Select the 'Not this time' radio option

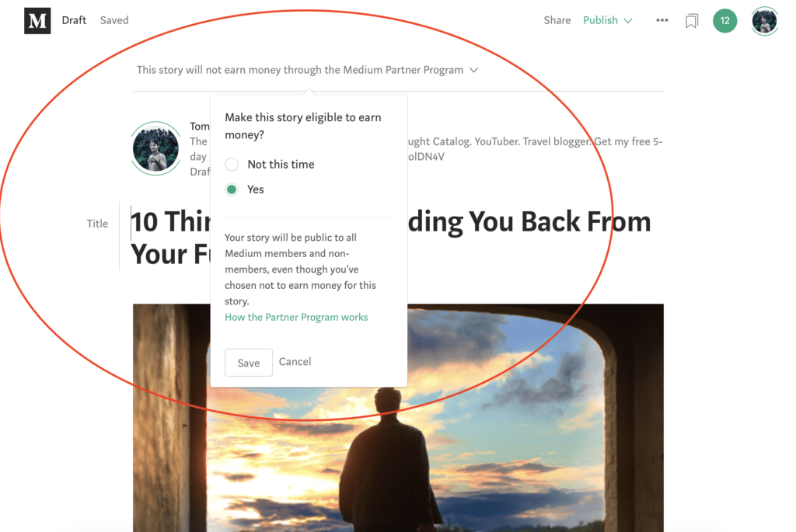[x=232, y=165]
